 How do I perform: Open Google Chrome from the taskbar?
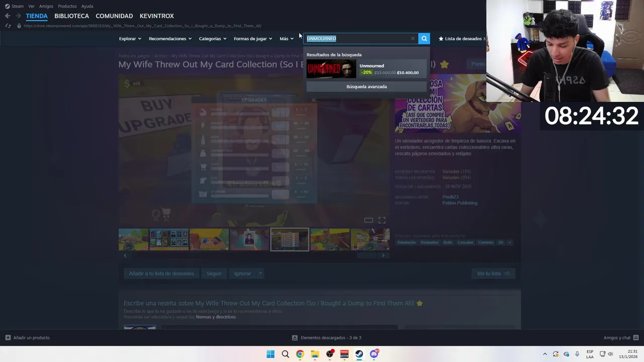click(300, 354)
